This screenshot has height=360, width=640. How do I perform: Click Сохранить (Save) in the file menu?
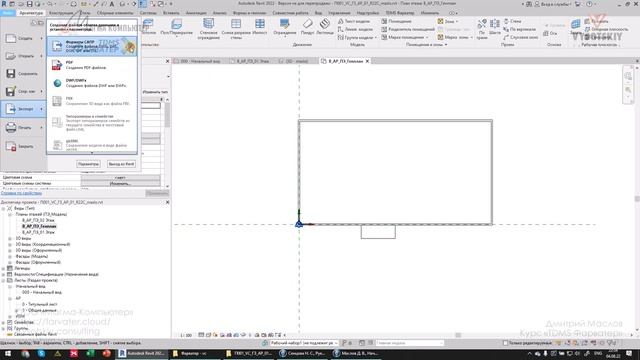[x=23, y=74]
